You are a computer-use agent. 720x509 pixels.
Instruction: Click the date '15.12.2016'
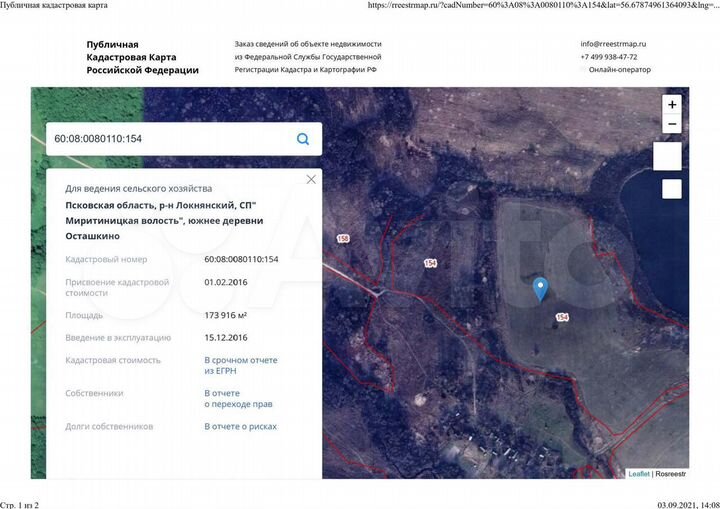[226, 338]
